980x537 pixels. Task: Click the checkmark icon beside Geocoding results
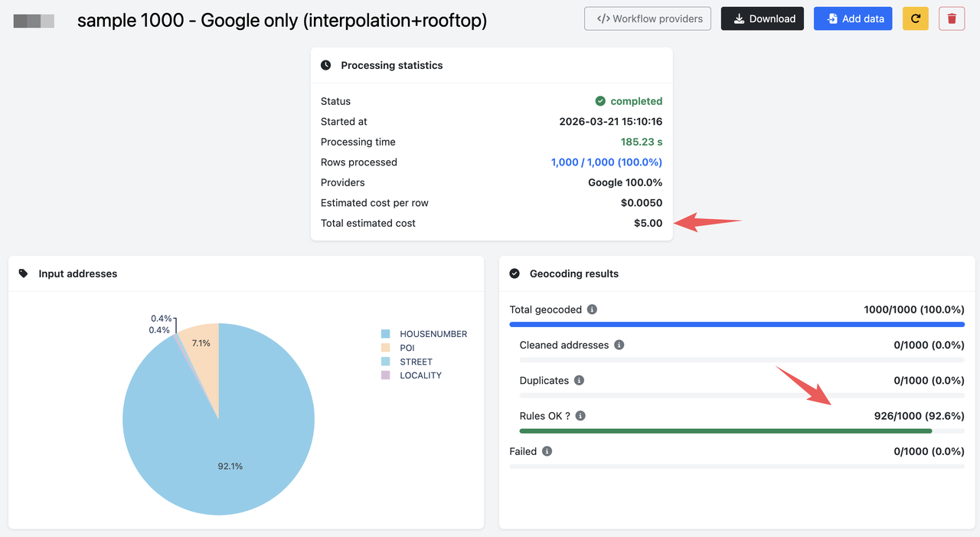(515, 273)
